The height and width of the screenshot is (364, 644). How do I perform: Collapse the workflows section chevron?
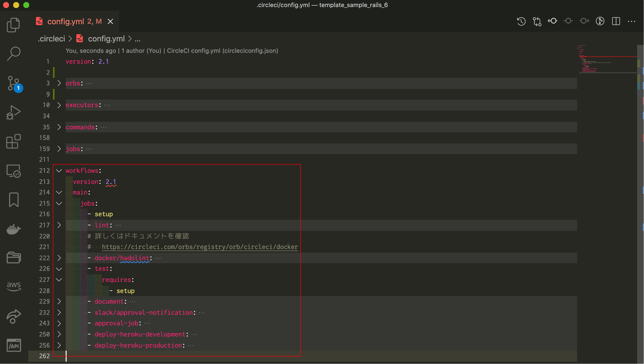59,171
